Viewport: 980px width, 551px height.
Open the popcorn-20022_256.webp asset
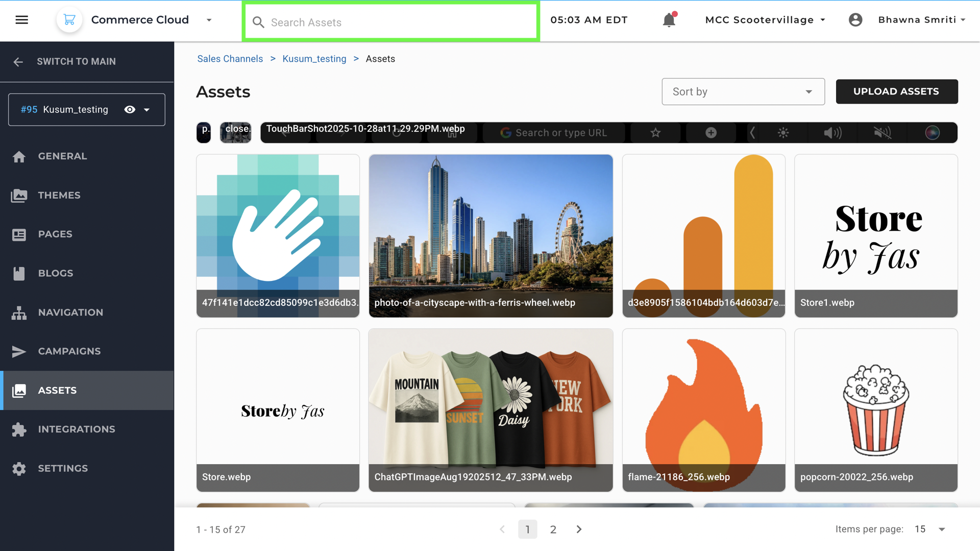[876, 410]
